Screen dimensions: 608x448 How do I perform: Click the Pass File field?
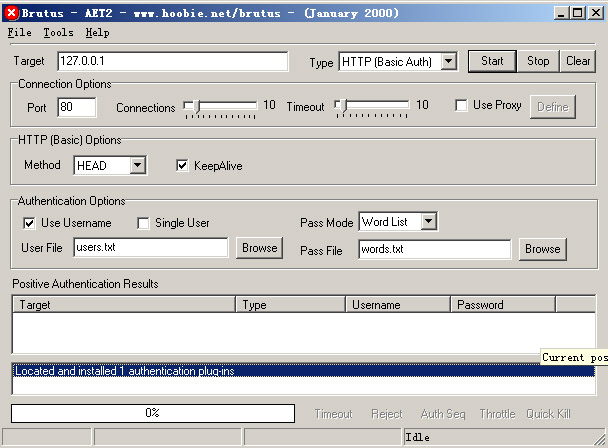pyautogui.click(x=434, y=249)
